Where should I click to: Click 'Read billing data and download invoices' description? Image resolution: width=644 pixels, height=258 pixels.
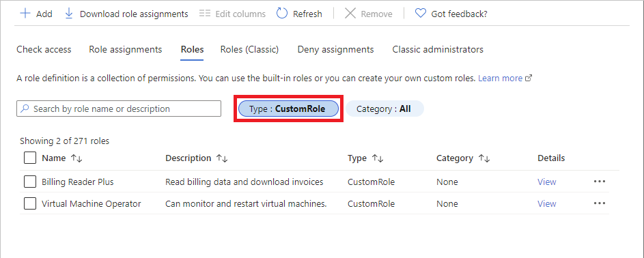(244, 182)
